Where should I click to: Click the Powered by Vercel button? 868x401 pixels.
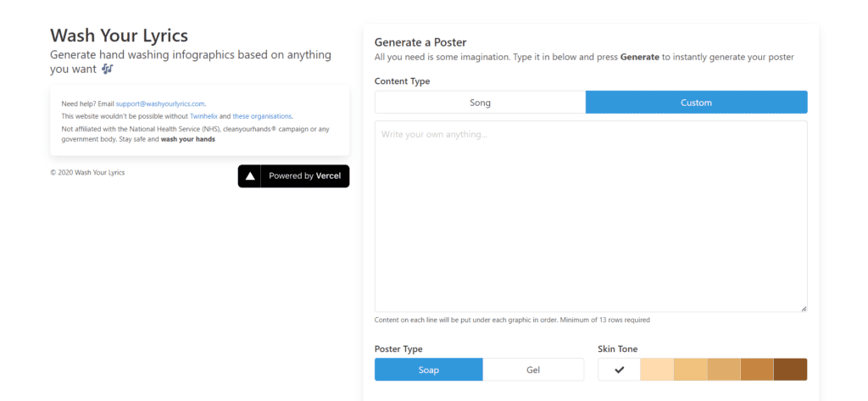(293, 176)
